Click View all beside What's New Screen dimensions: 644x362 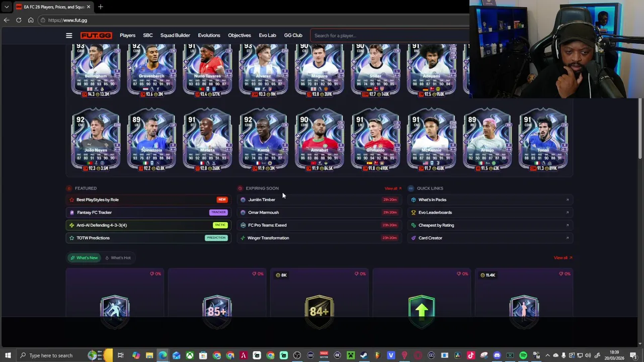pos(563,258)
